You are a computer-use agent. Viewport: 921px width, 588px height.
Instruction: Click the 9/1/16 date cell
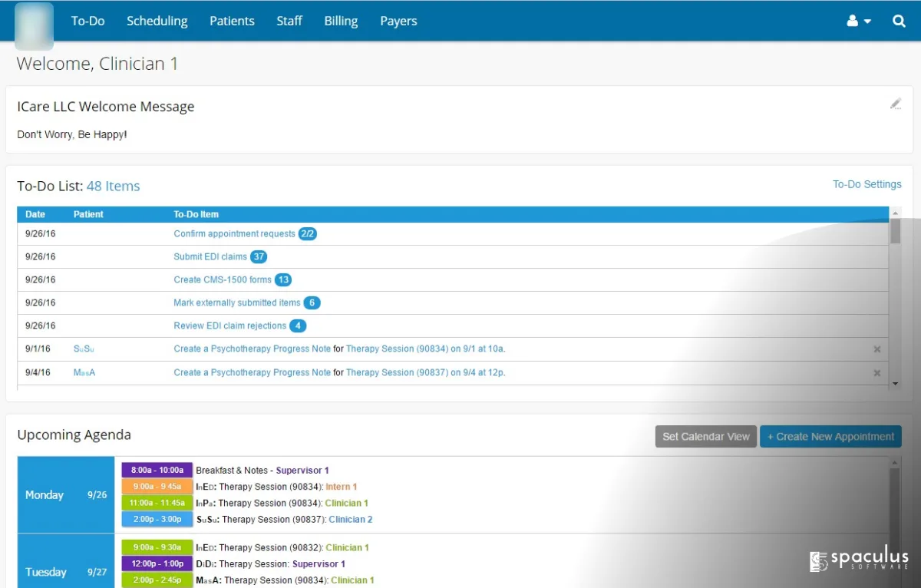point(38,349)
